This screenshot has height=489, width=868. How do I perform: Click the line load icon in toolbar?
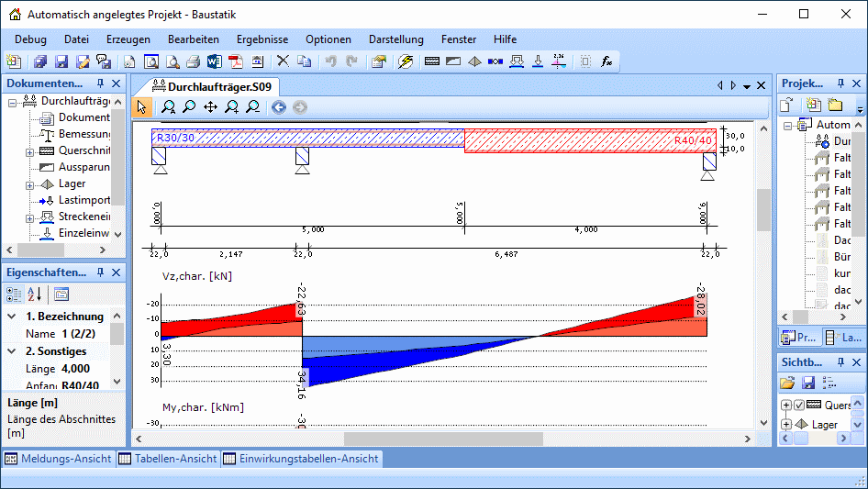(517, 61)
